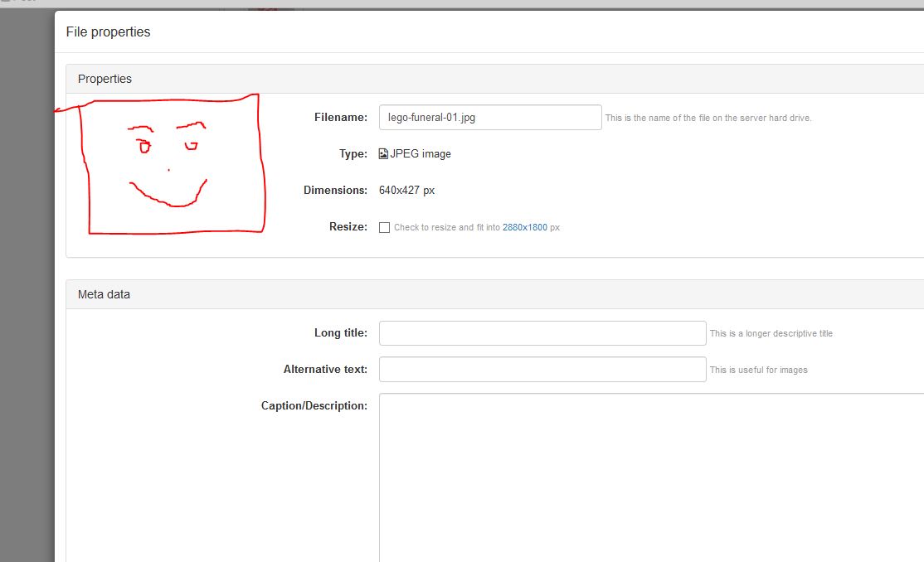Click 'Check to resize and fit into' label

(447, 227)
